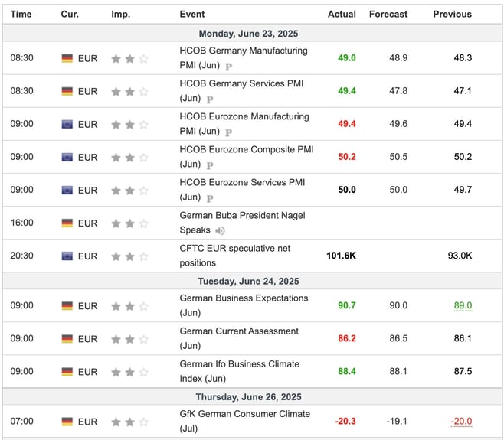Viewport: 504px width, 440px height.
Task: Open German Ifo Business Climate Index event
Action: 240,371
